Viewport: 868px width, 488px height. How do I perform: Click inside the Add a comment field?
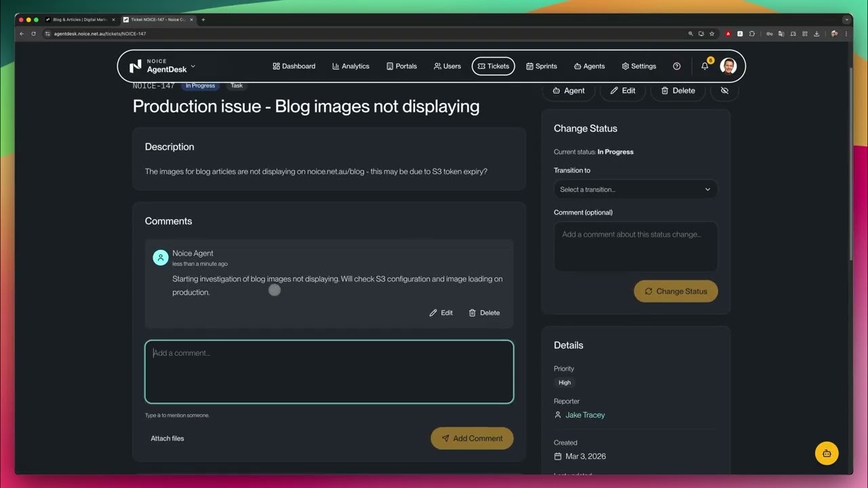click(329, 371)
